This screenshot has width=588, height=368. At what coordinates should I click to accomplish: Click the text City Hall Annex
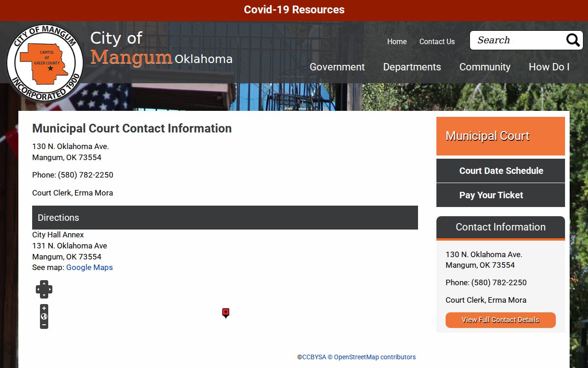58,235
